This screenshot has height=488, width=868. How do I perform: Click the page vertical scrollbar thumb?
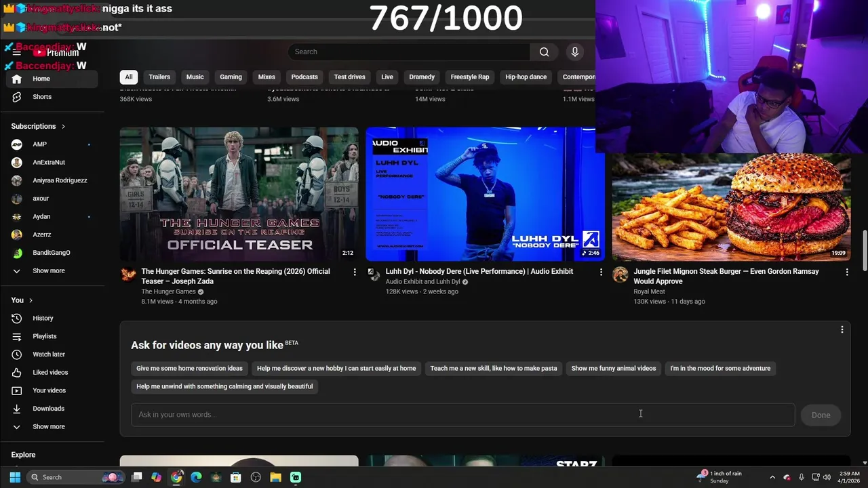(865, 249)
